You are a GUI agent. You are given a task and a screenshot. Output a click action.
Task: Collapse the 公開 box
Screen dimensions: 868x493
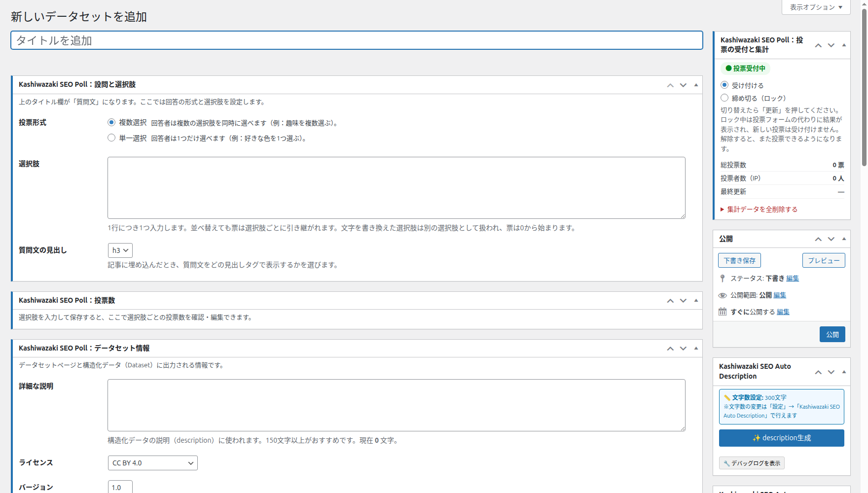coord(844,239)
